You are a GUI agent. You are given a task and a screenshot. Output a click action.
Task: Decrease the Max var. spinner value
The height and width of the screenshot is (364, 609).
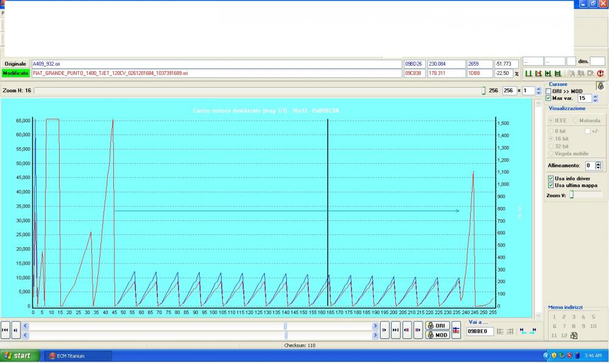[596, 100]
